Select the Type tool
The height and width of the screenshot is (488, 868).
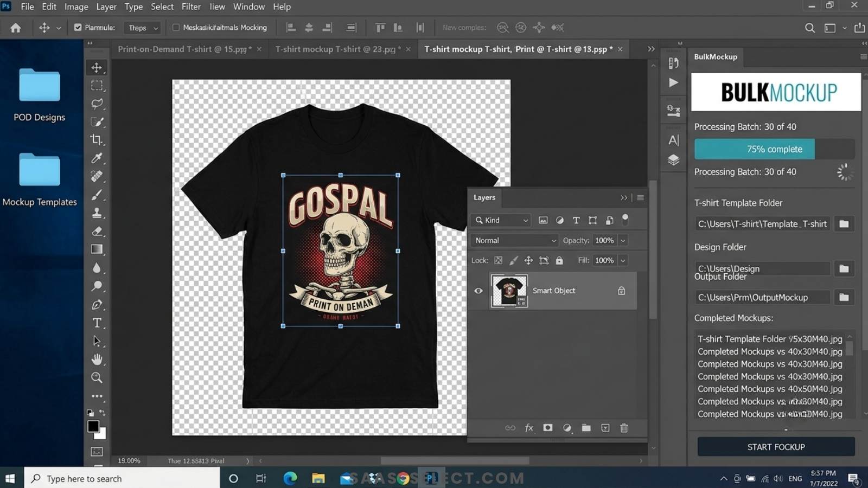(x=97, y=323)
